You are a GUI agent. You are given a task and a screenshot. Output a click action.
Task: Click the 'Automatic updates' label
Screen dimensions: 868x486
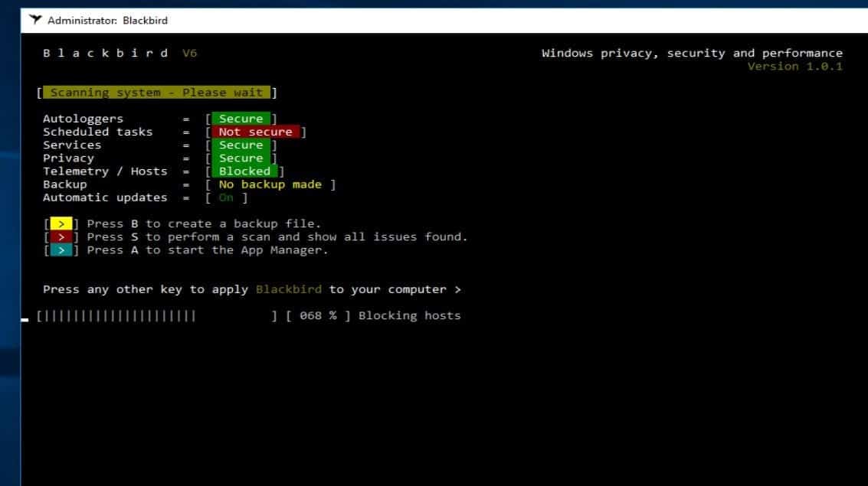pyautogui.click(x=105, y=198)
